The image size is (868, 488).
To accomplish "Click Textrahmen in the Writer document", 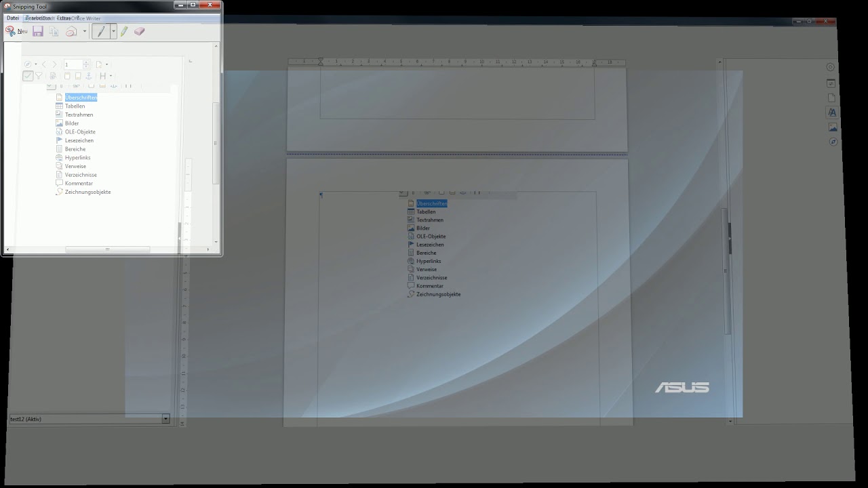I will pos(430,220).
